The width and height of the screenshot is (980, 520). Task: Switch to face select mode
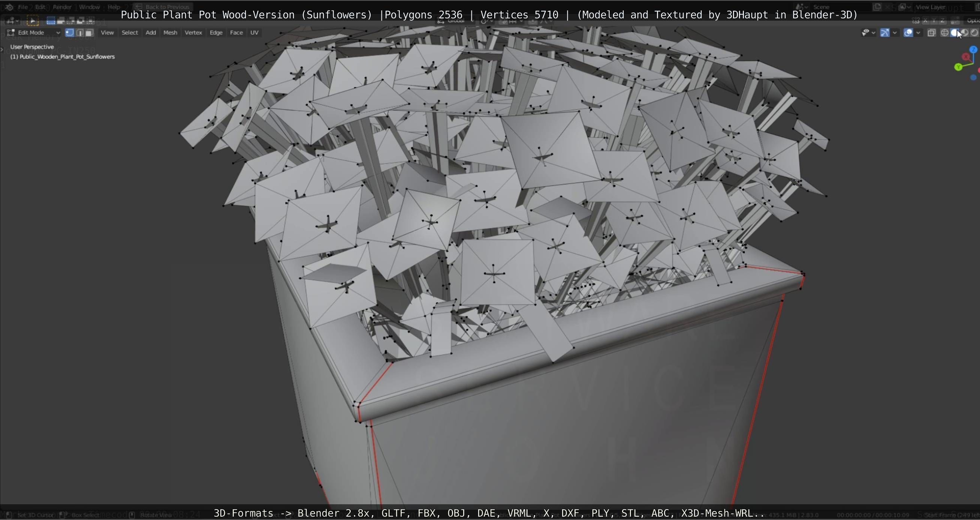point(89,33)
